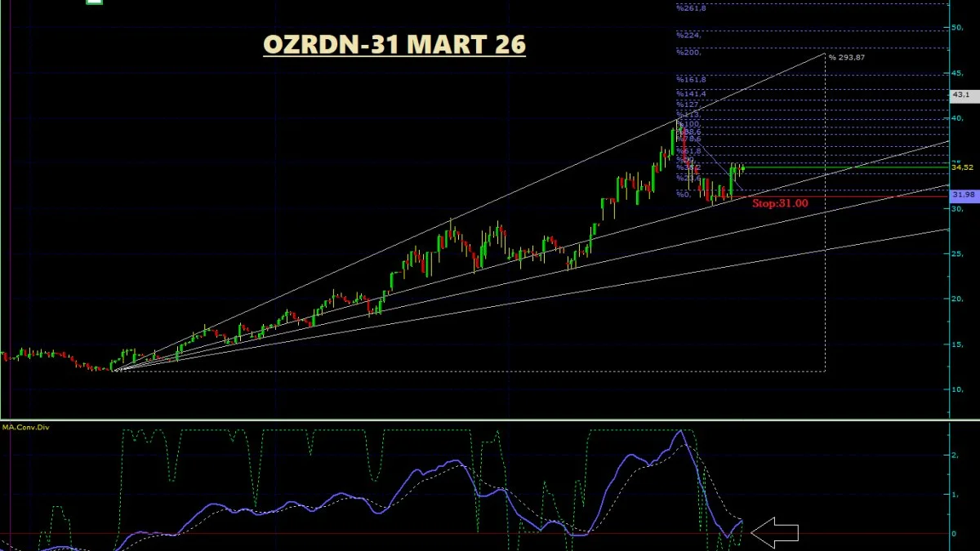The image size is (980, 551).
Task: Select the %127 Fibonacci level label
Action: pos(688,104)
